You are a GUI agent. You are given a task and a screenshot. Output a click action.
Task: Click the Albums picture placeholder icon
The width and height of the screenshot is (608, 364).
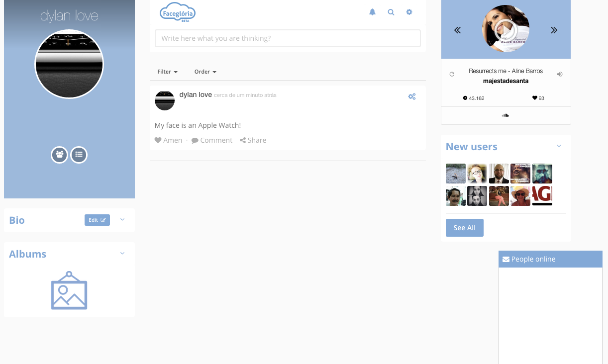point(69,290)
